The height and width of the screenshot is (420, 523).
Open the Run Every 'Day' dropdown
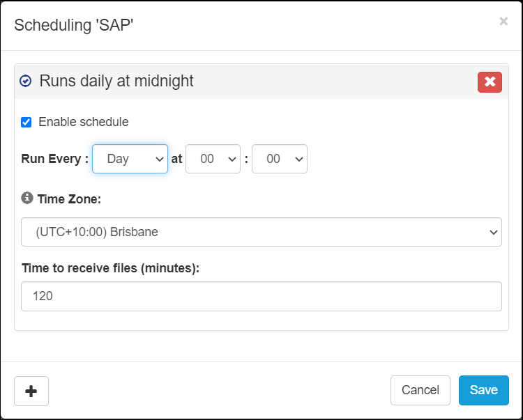pos(130,159)
